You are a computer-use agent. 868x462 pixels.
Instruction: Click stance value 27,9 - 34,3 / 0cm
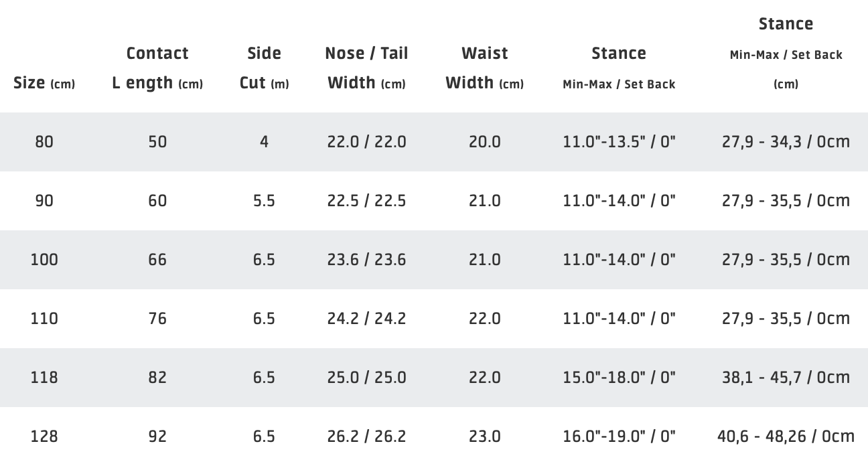pyautogui.click(x=786, y=142)
